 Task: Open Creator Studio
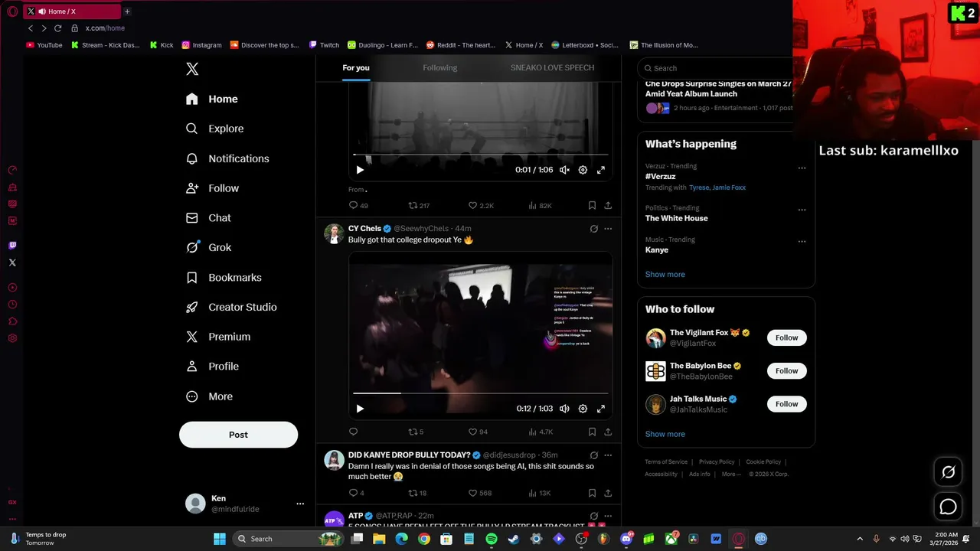click(x=232, y=307)
